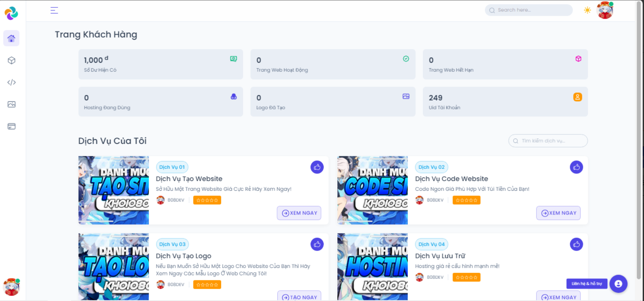The width and height of the screenshot is (644, 301).
Task: Open the billing card icon in the sidebar
Action: 11,126
